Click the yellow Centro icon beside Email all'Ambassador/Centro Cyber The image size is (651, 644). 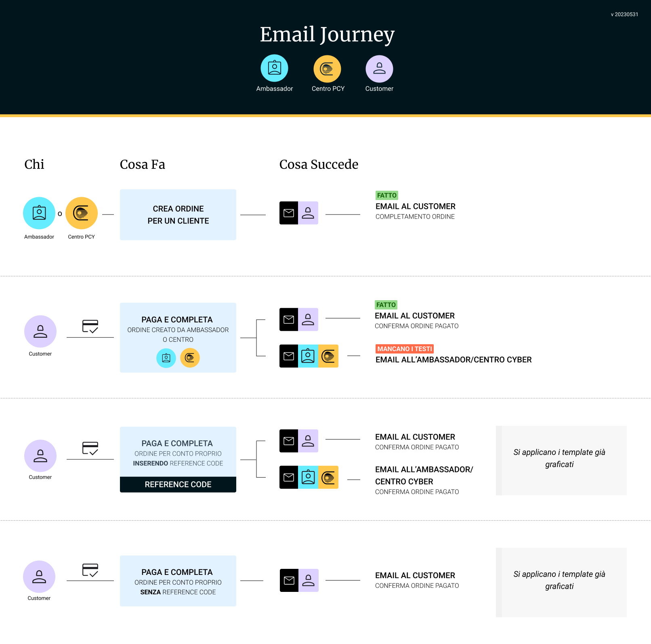point(328,356)
